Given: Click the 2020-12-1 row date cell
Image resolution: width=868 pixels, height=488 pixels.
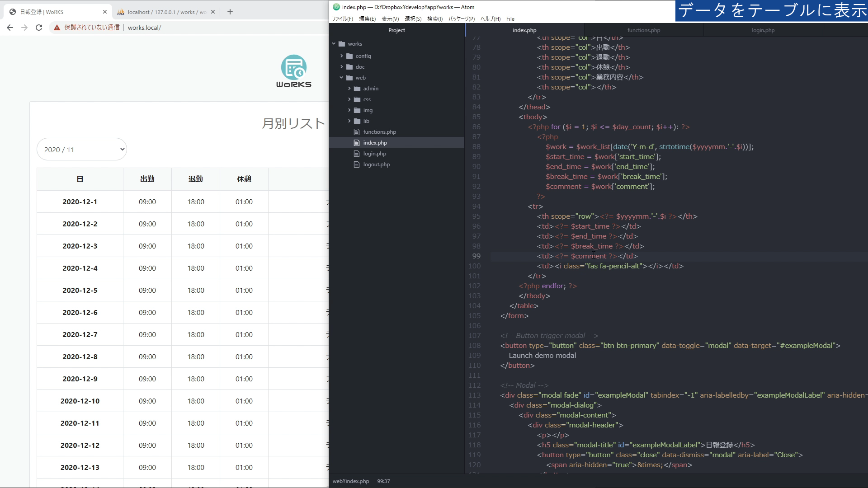Looking at the screenshot, I should [80, 202].
